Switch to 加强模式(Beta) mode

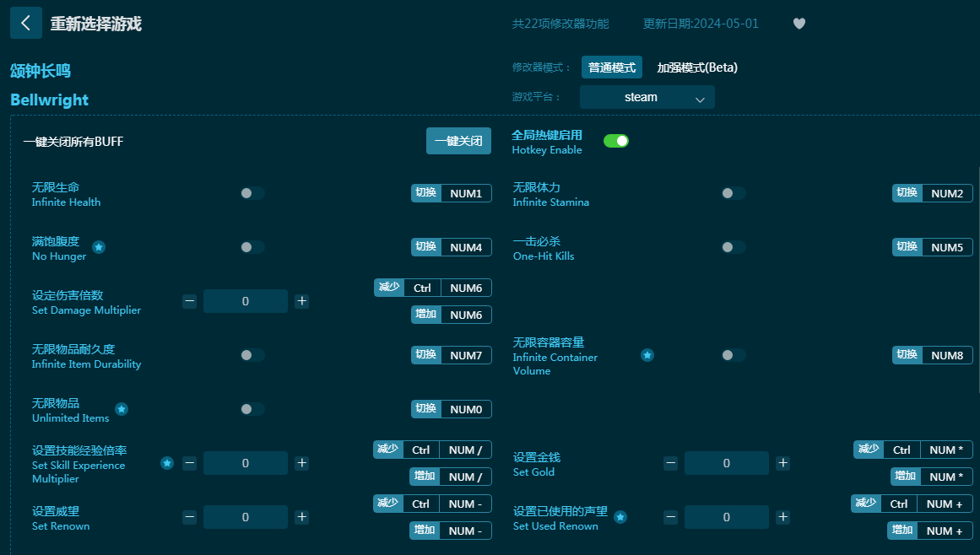[697, 67]
